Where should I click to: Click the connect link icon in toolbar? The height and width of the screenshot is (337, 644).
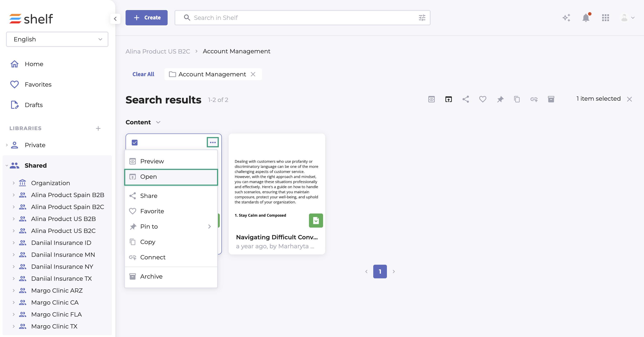click(x=534, y=99)
